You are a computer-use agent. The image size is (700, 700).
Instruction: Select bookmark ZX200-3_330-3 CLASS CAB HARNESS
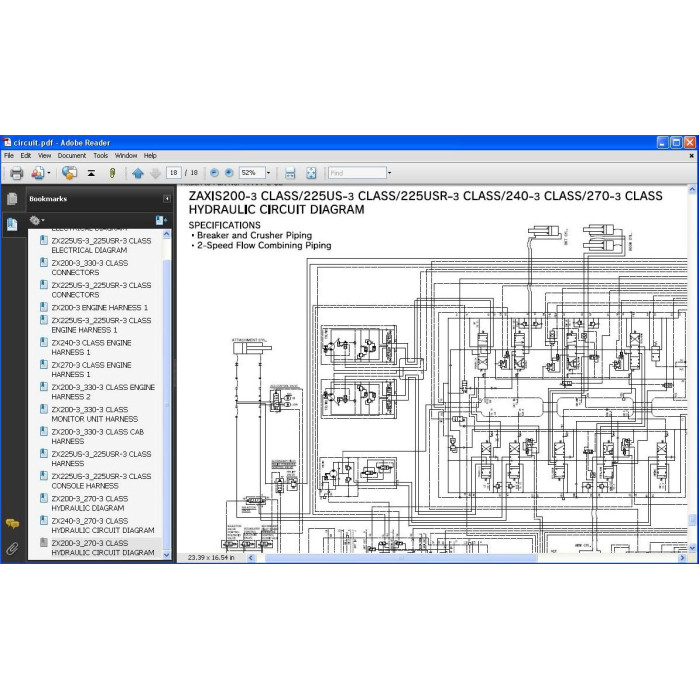(x=97, y=437)
